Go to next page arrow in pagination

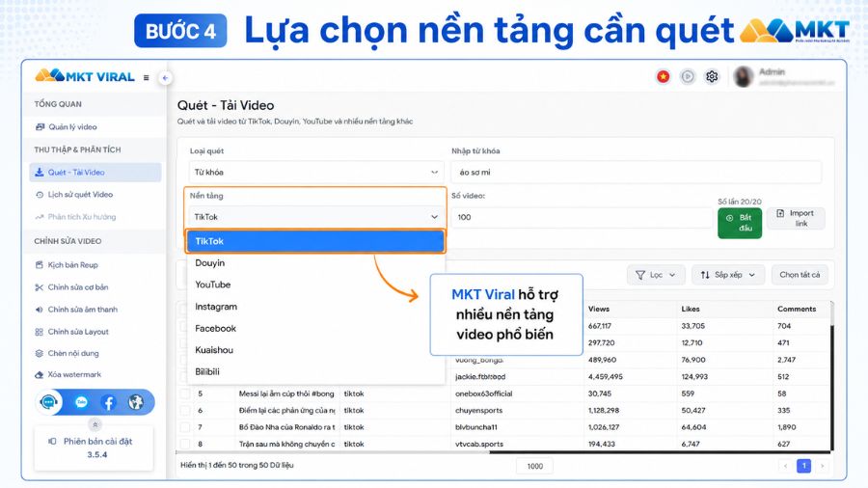point(822,466)
